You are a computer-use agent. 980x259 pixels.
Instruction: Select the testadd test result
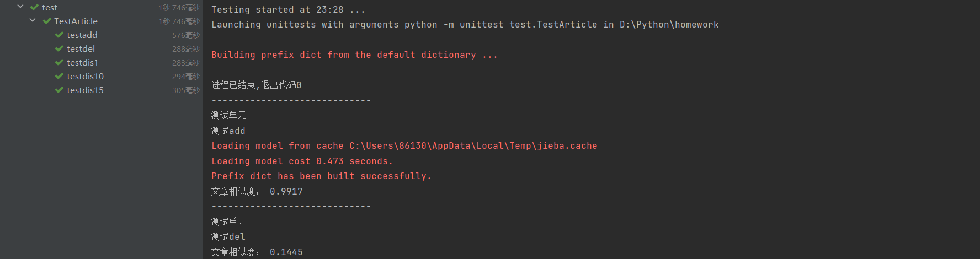pos(82,35)
